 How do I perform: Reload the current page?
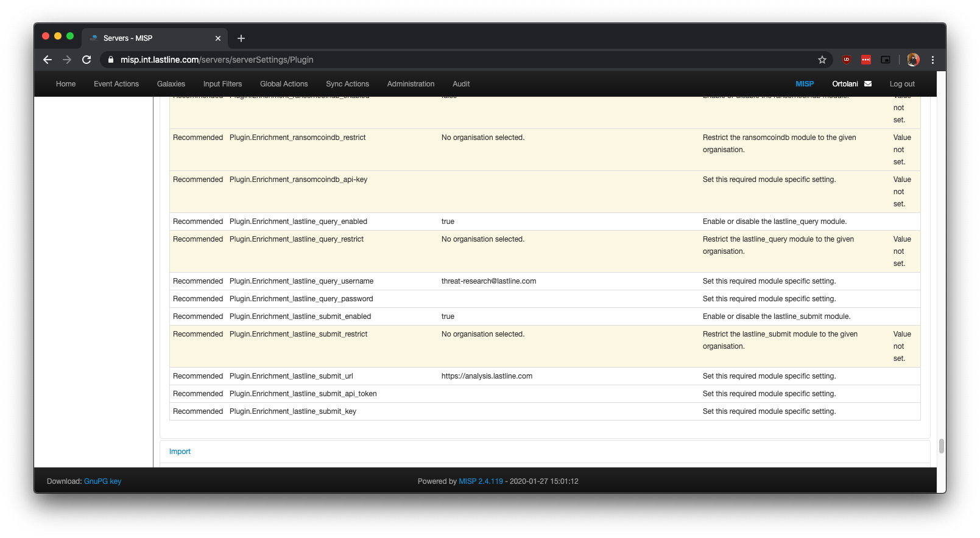(86, 60)
